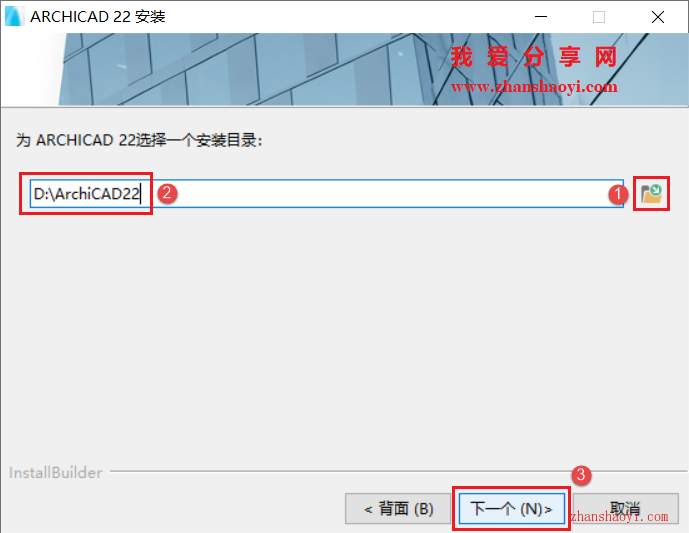Viewport: 689px width, 533px height.
Task: Click the separator line next to InstallBuilder
Action: click(398, 471)
